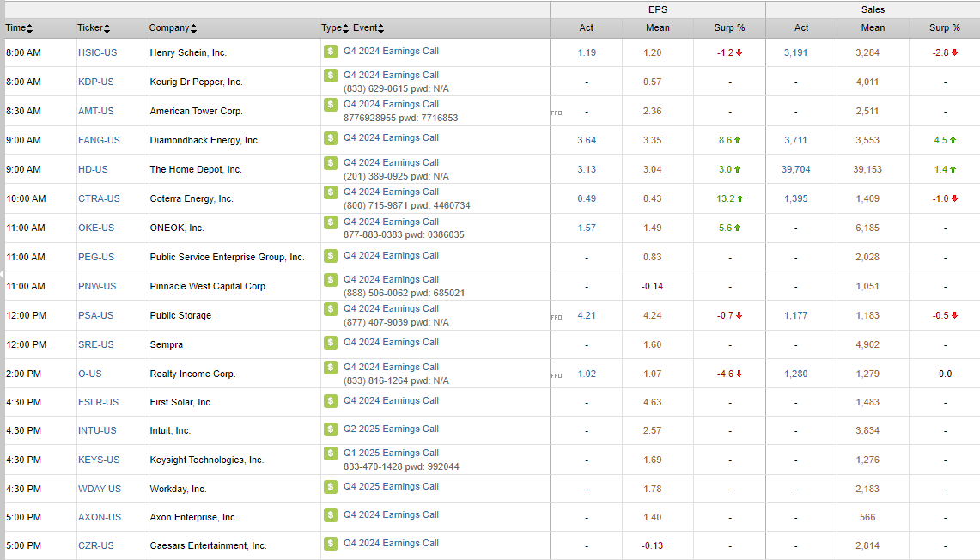
Task: Sort the table by Company column
Action: 173,28
